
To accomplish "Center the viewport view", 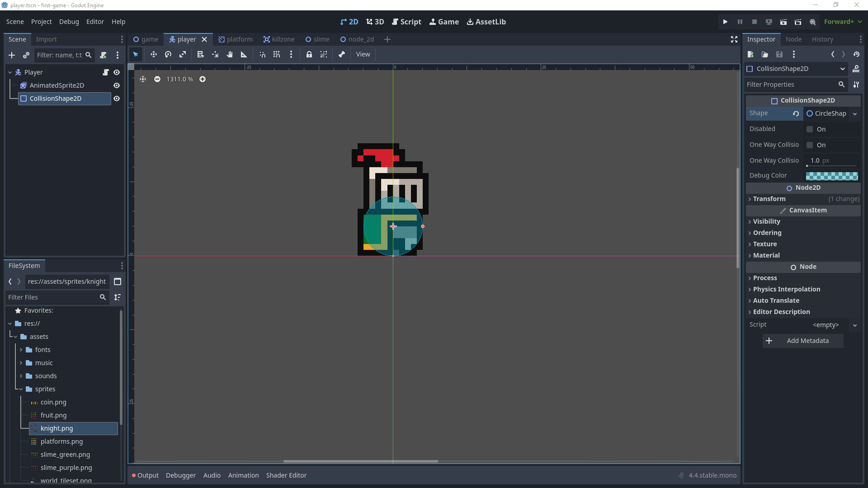I will 143,79.
